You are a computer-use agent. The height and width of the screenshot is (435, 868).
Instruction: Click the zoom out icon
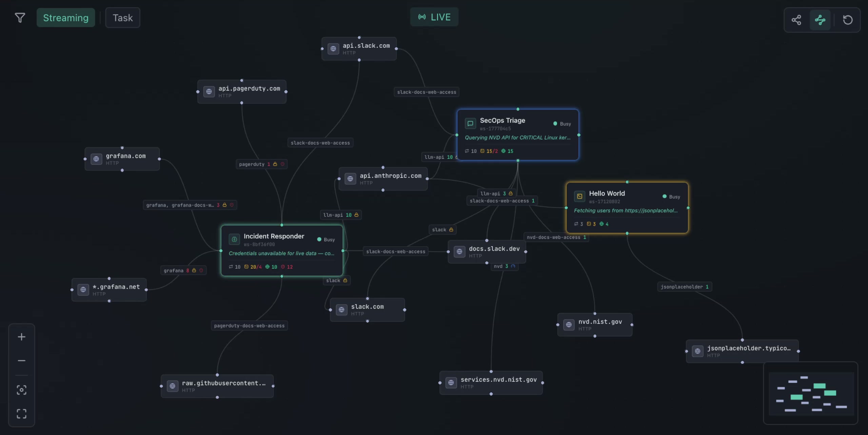(x=21, y=360)
